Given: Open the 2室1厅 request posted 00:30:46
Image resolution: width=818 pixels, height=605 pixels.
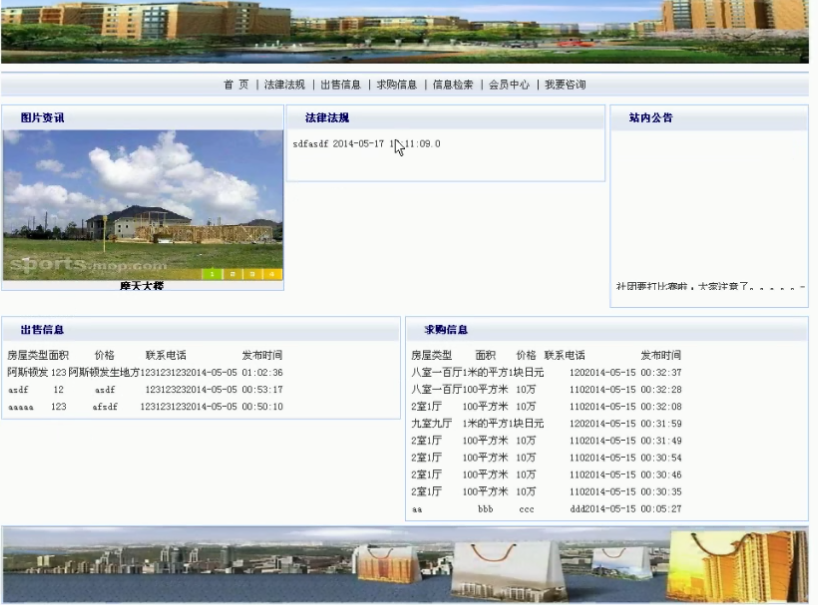Looking at the screenshot, I should click(546, 475).
